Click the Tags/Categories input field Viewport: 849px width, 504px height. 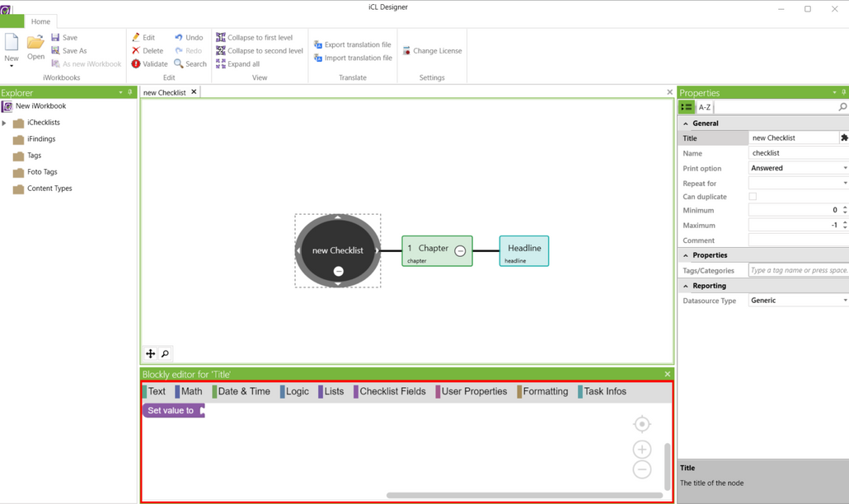coord(797,270)
